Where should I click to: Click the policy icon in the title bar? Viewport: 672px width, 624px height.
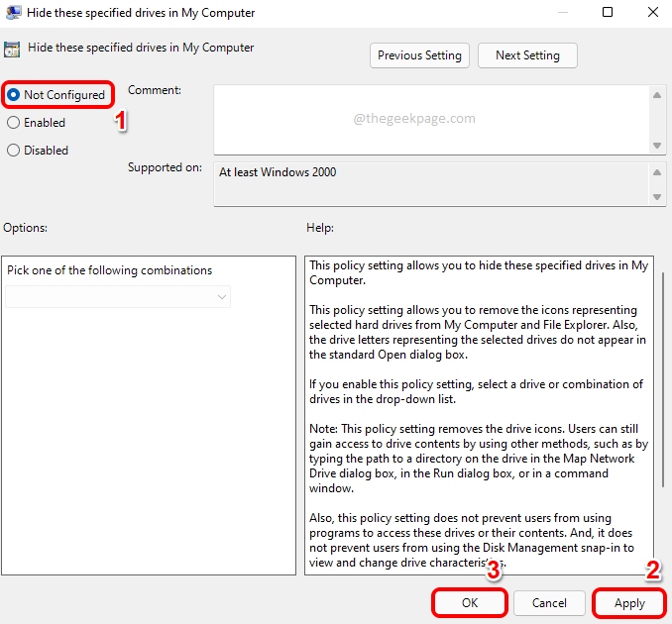(x=12, y=13)
